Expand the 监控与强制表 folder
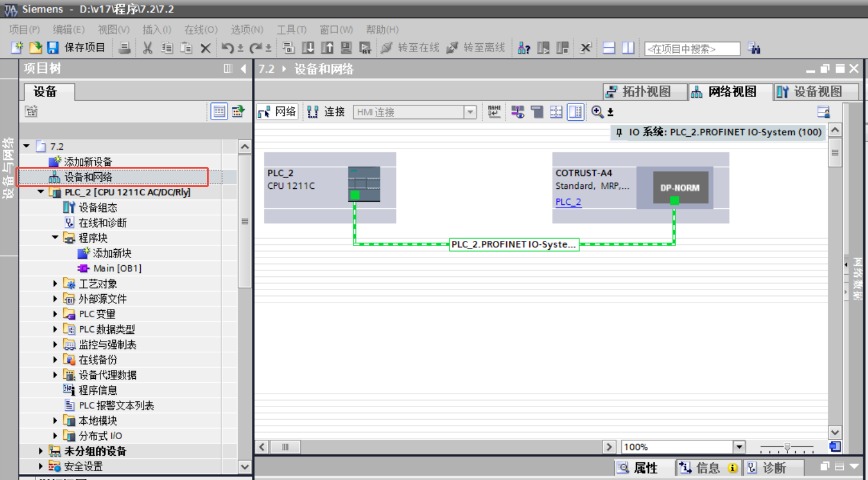The image size is (868, 480). pyautogui.click(x=55, y=344)
